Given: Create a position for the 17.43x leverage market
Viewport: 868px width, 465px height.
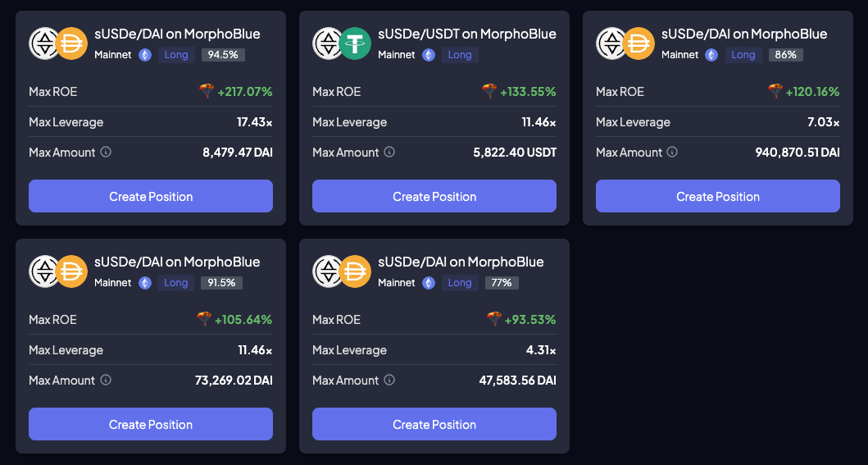Looking at the screenshot, I should click(x=151, y=197).
